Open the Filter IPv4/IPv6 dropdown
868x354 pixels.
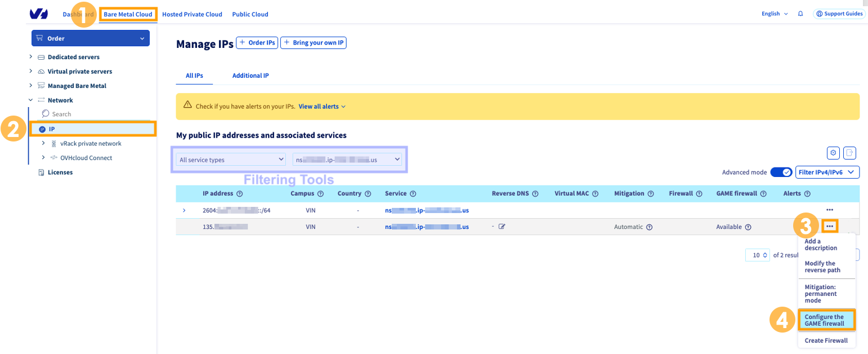[x=827, y=172]
